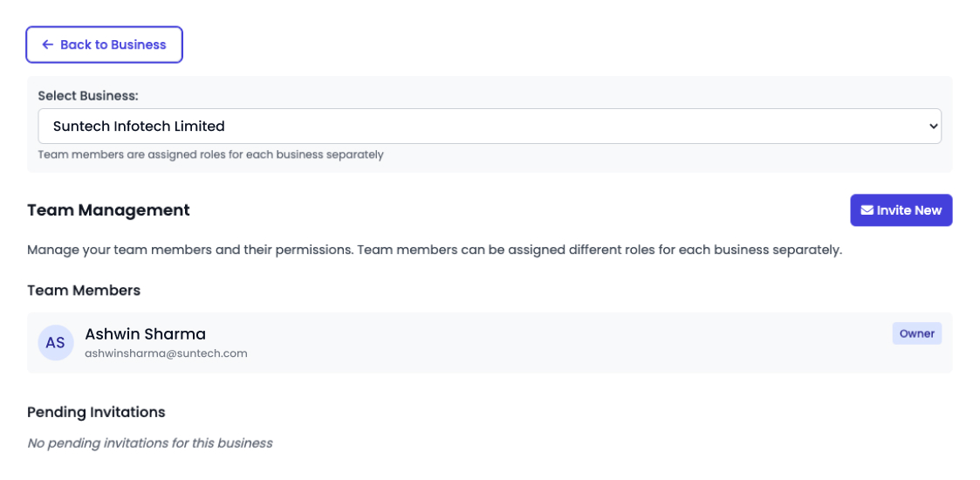Open the Select Business dropdown
The image size is (980, 480).
[x=490, y=127]
